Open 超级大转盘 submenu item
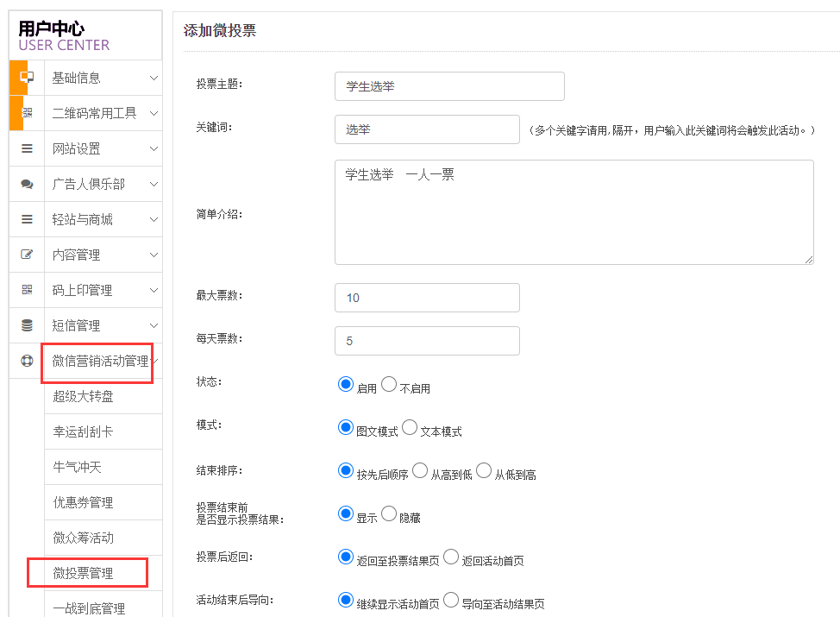 point(83,396)
